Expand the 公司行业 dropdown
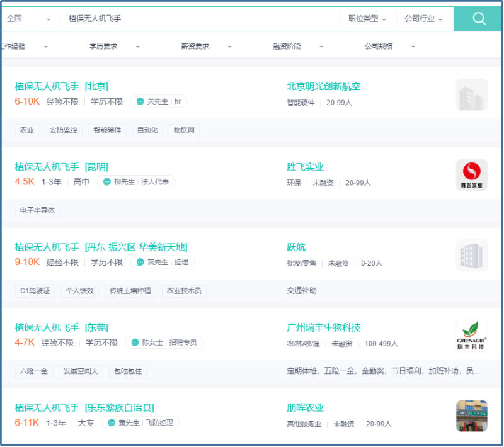Viewport: 504px width, 447px height. pyautogui.click(x=423, y=19)
